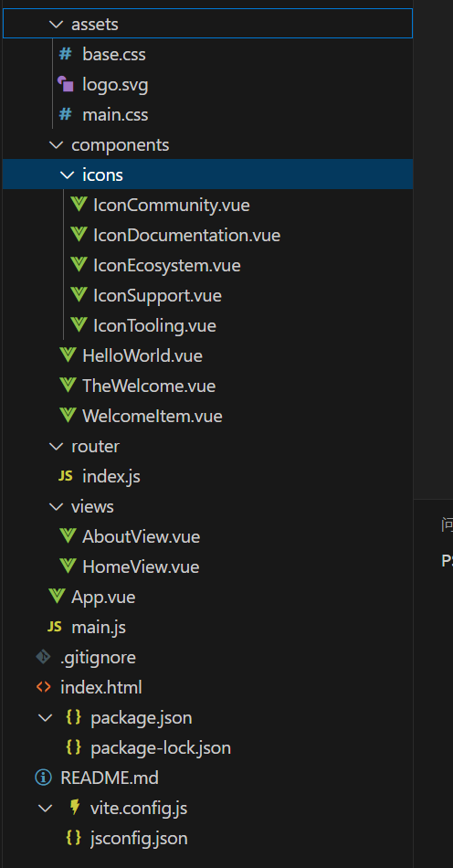Open HelloWorld.vue
Image resolution: width=453 pixels, height=868 pixels.
tap(142, 355)
